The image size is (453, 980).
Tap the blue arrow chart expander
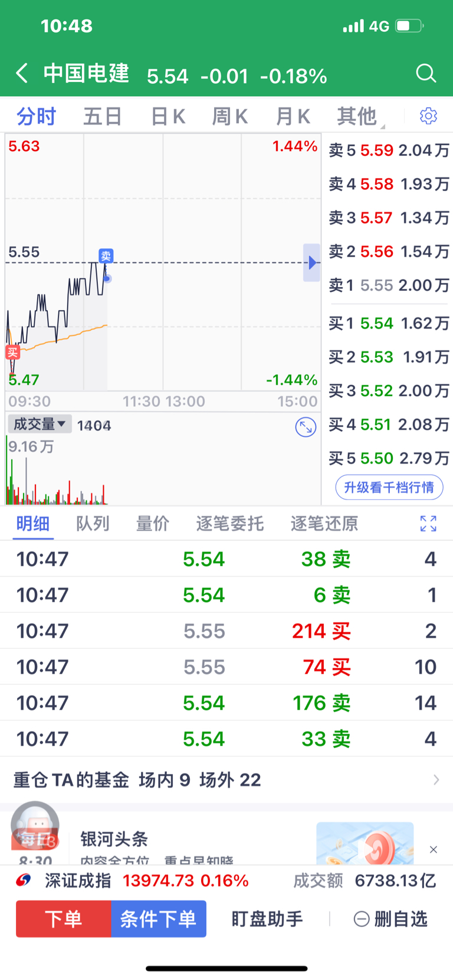coord(311,262)
